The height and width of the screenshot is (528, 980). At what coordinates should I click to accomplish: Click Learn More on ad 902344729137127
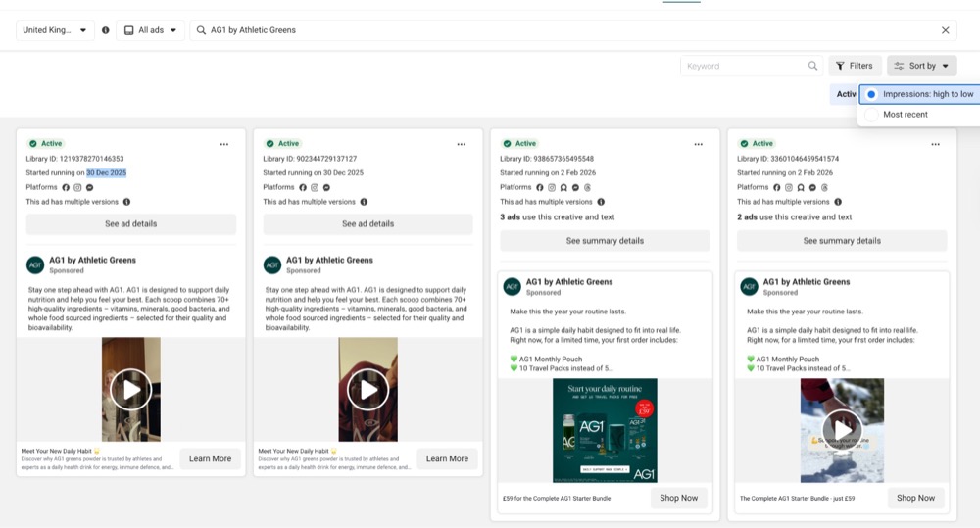(x=447, y=458)
